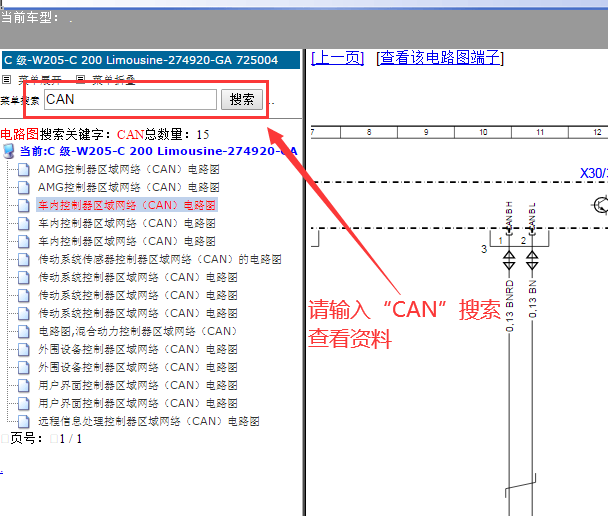The height and width of the screenshot is (516, 608).
Task: Click the transistor symbol near X30 label
Action: (601, 205)
